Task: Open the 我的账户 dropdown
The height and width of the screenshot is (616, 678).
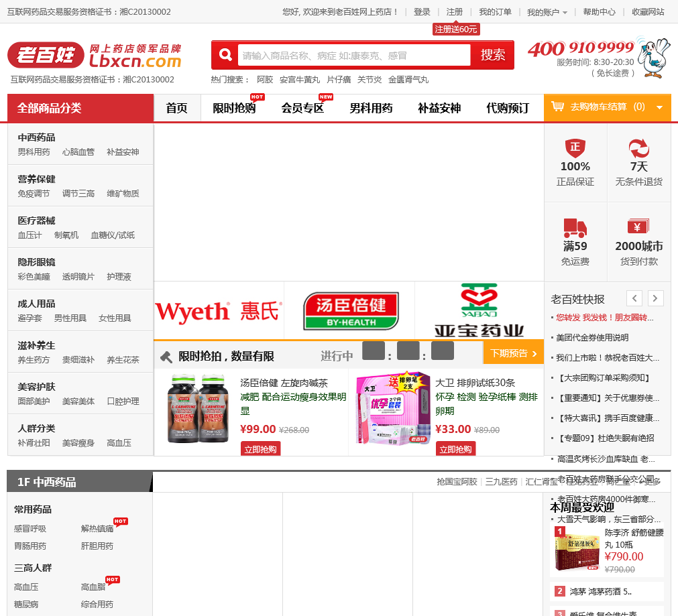Action: 547,12
